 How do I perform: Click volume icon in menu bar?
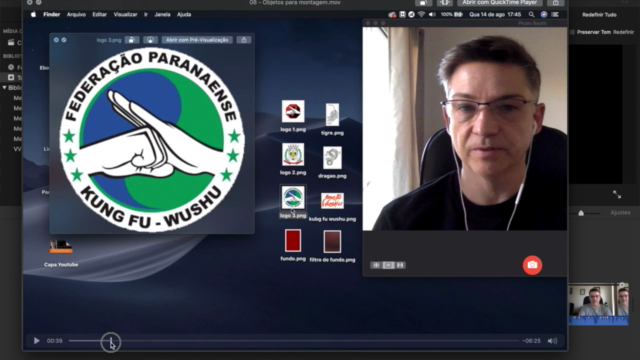click(x=432, y=14)
